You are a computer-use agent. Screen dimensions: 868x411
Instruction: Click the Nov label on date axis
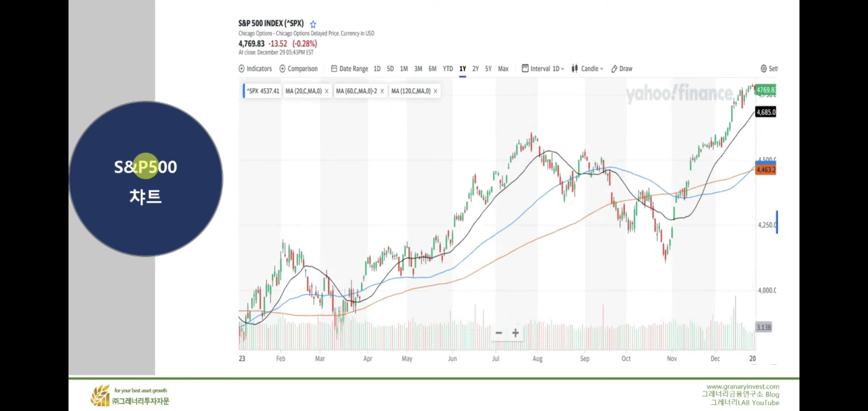coord(672,358)
